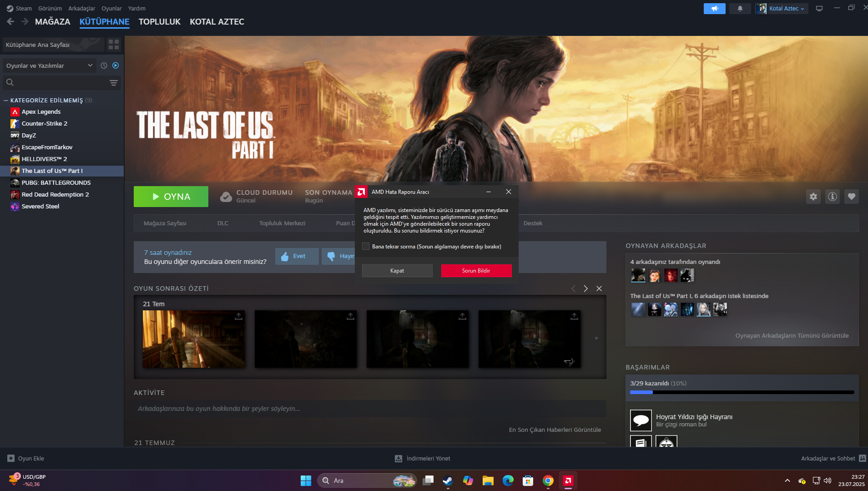Image resolution: width=868 pixels, height=491 pixels.
Task: Click Oyun Ekle plus icon
Action: tap(11, 458)
